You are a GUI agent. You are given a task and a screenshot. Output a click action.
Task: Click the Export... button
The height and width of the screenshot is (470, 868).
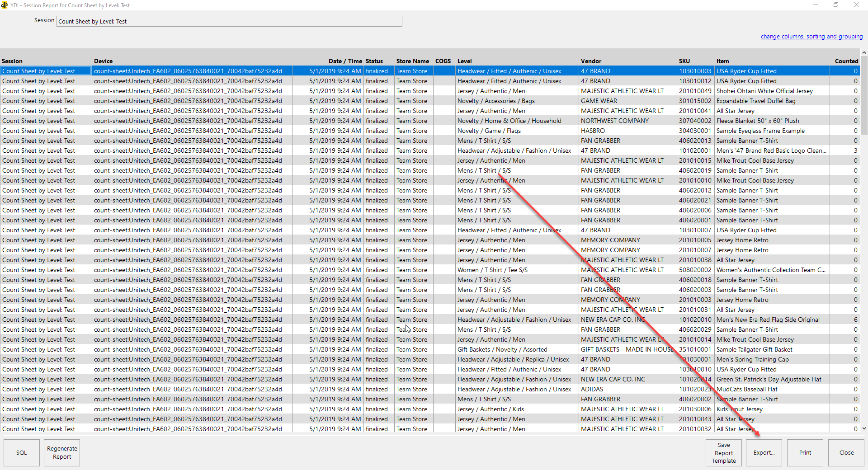764,452
